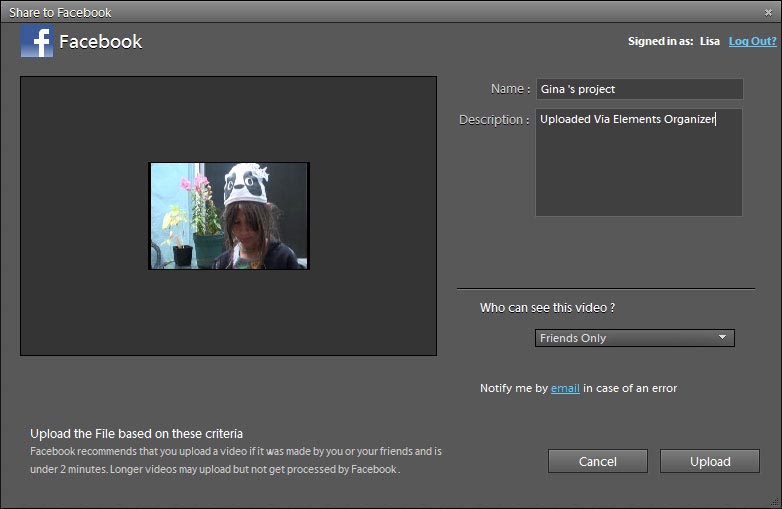Click the Facebook logo icon
Viewport: 782px width, 509px height.
coord(37,41)
